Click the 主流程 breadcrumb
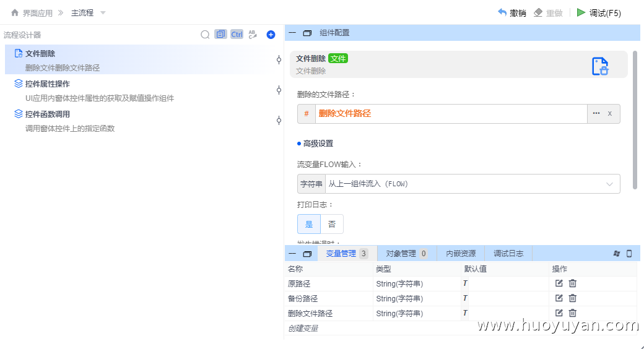The height and width of the screenshot is (349, 644). click(x=82, y=13)
